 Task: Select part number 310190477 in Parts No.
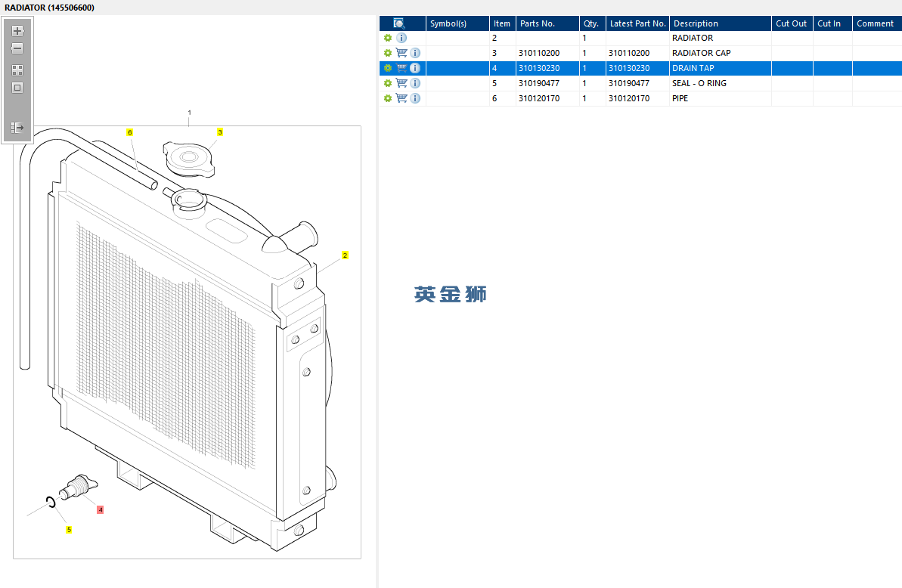[539, 83]
